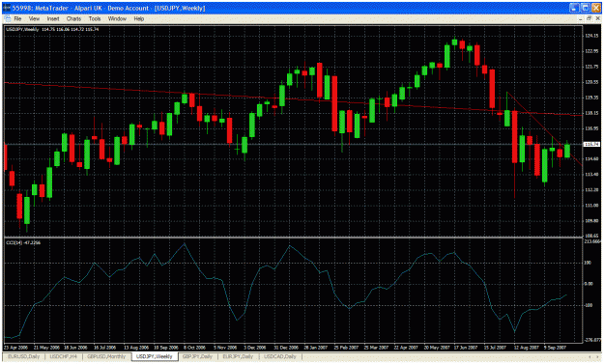Switch to the GBPJPY,Daily chart tab

(197, 356)
